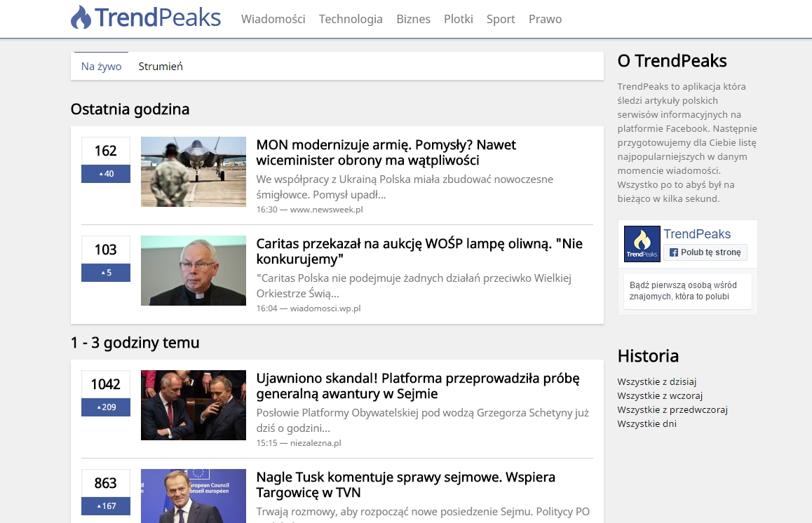The width and height of the screenshot is (812, 523).
Task: Click the Sejm politicians photo thumbnail
Action: (x=193, y=405)
